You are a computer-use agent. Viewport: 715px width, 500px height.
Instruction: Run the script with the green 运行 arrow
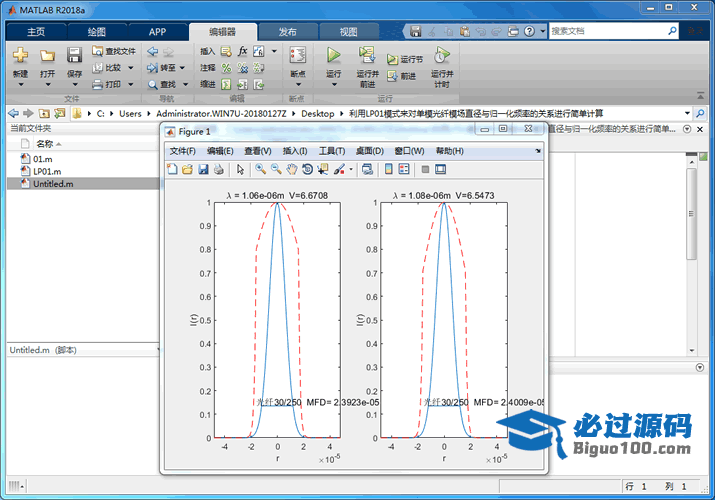333,56
